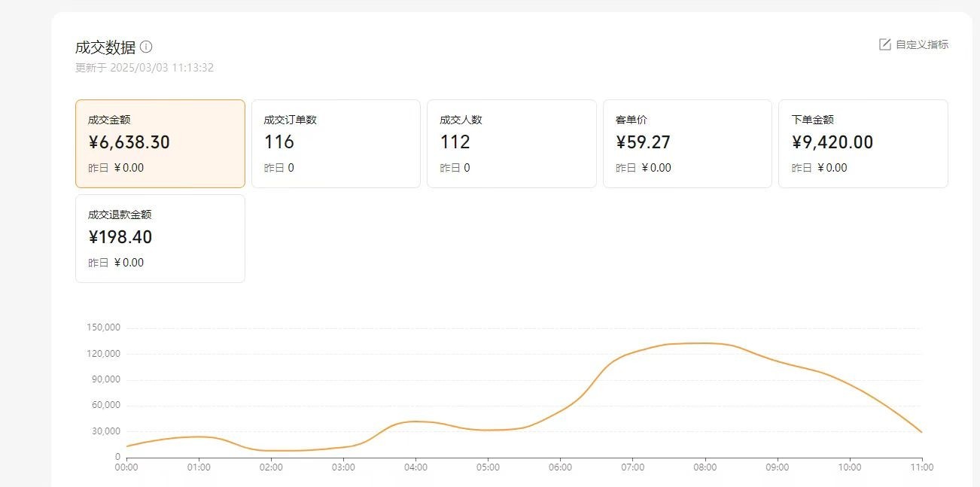Viewport: 980px width, 487px height.
Task: Click the chart line peak above 08:00
Action: [705, 343]
